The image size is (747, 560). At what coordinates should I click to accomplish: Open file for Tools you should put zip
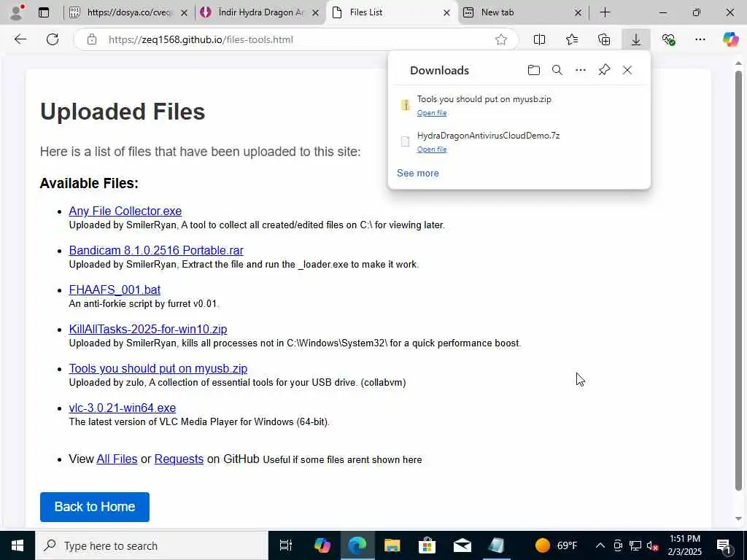432,113
